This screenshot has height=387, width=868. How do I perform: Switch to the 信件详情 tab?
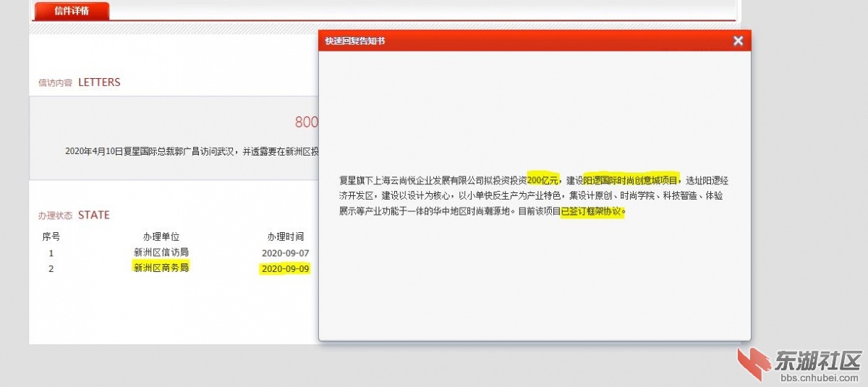pyautogui.click(x=72, y=11)
